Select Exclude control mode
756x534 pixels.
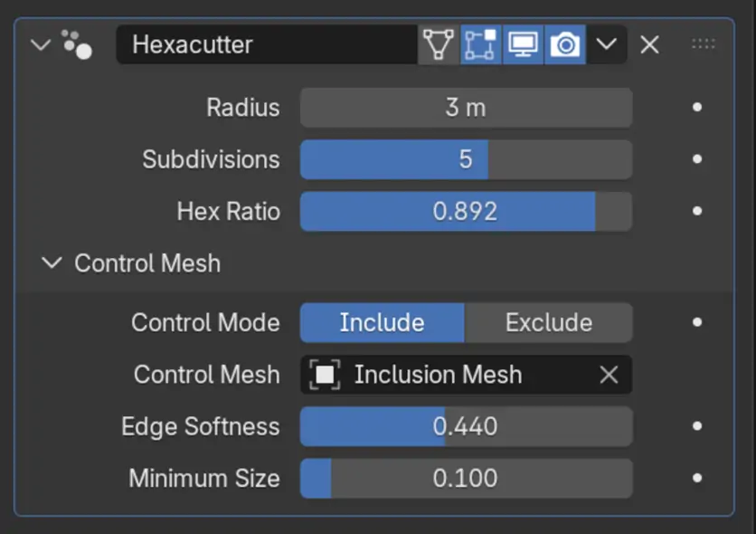coord(548,323)
